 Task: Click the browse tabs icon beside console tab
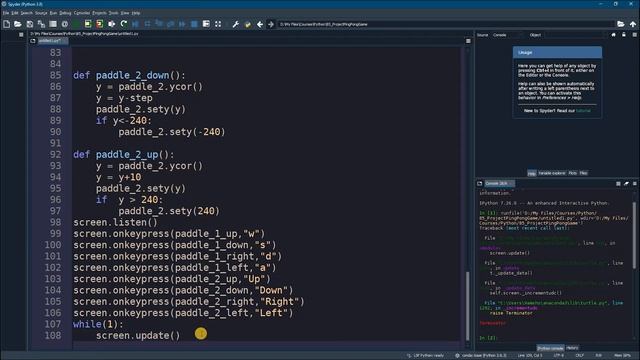click(480, 184)
